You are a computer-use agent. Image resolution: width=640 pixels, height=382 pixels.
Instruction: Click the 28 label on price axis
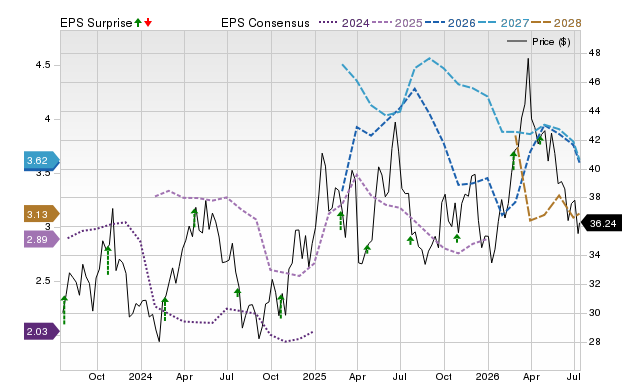594,342
